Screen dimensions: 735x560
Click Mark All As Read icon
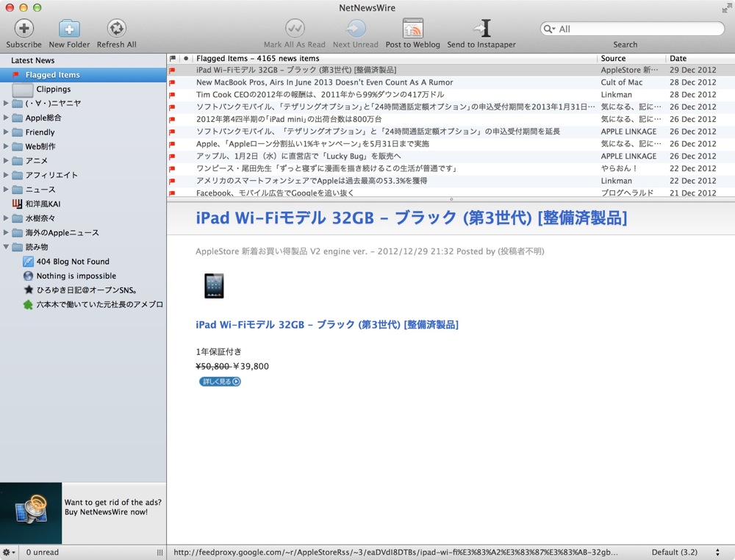[x=295, y=29]
